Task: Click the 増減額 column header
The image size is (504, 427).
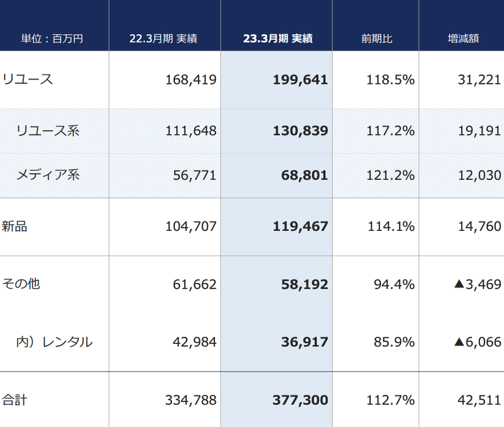Action: (x=463, y=38)
